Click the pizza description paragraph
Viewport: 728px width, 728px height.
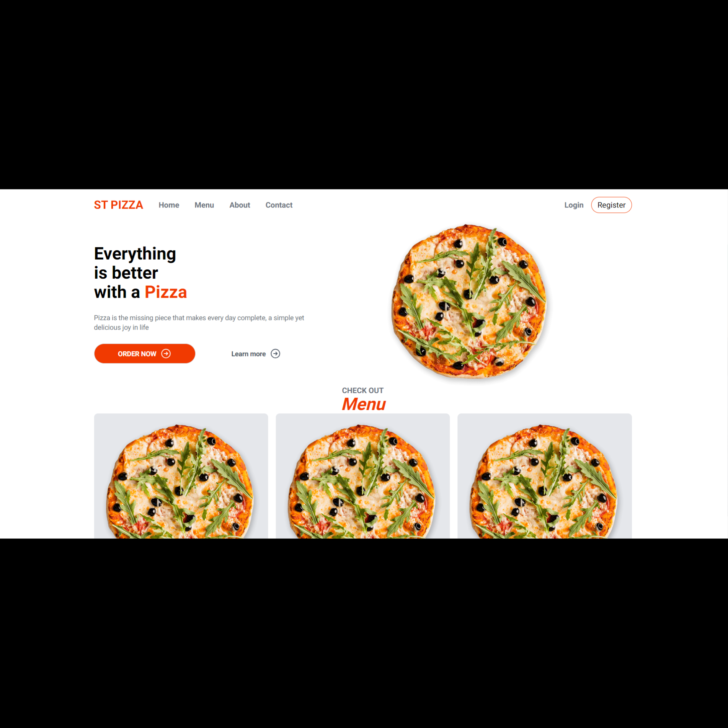tap(199, 323)
